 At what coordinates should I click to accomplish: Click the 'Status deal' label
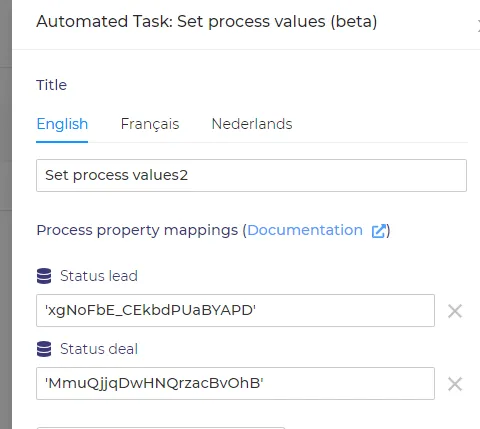coord(99,349)
